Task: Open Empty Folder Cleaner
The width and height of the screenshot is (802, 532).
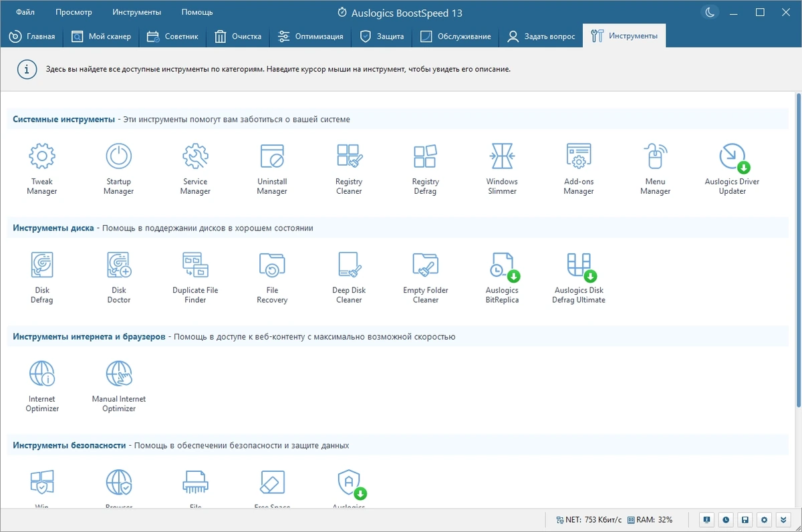Action: coord(426,277)
